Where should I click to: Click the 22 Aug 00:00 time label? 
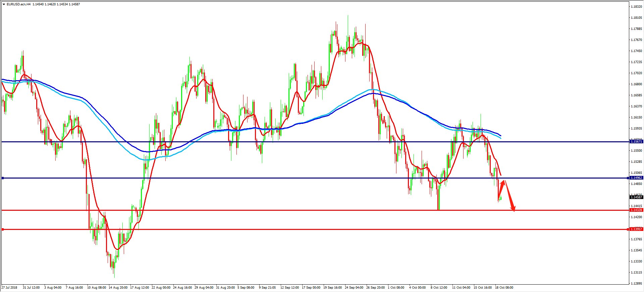[161, 288]
